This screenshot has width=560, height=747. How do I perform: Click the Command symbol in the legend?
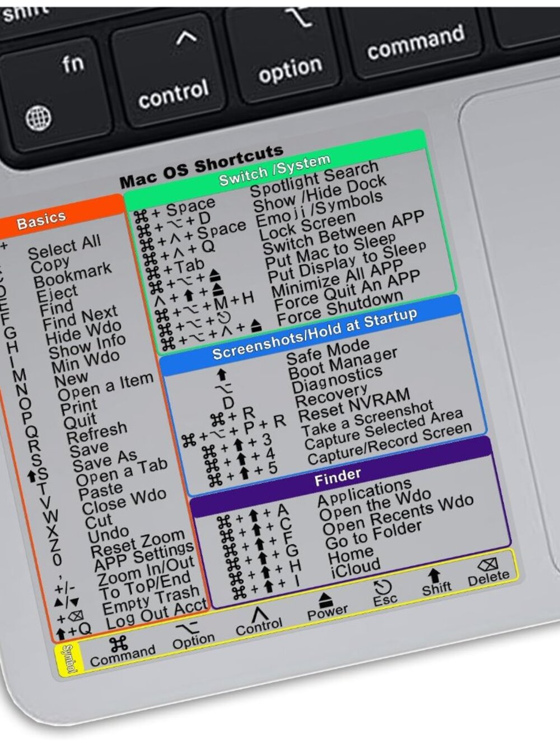(118, 643)
